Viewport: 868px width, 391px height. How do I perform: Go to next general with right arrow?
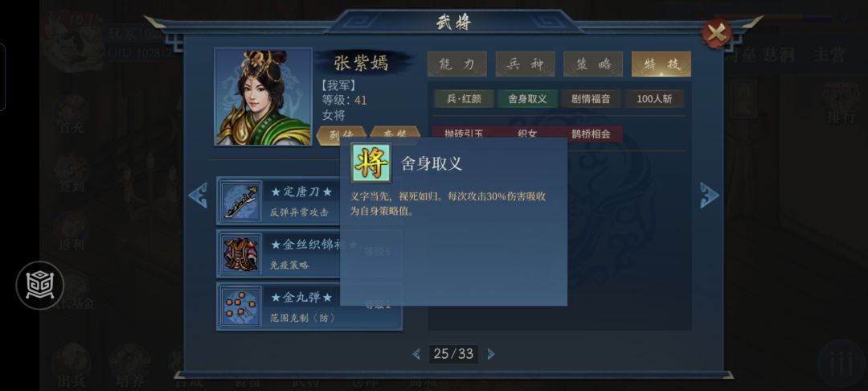click(709, 195)
